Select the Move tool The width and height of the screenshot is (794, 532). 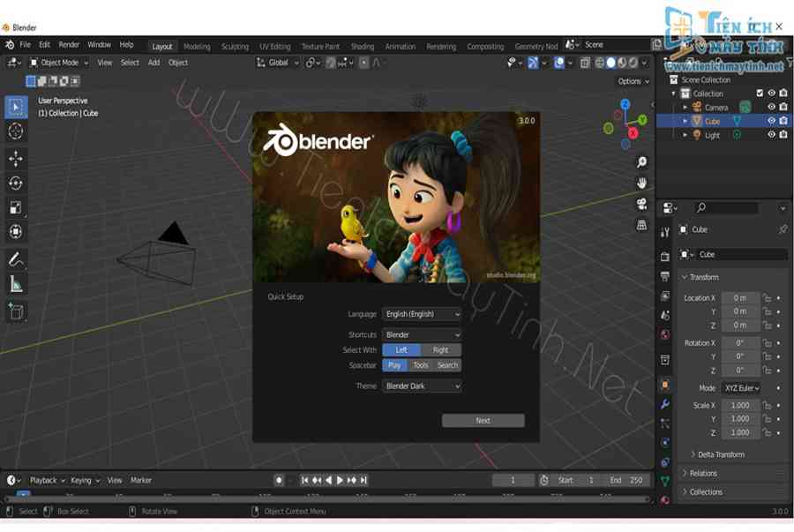point(16,159)
